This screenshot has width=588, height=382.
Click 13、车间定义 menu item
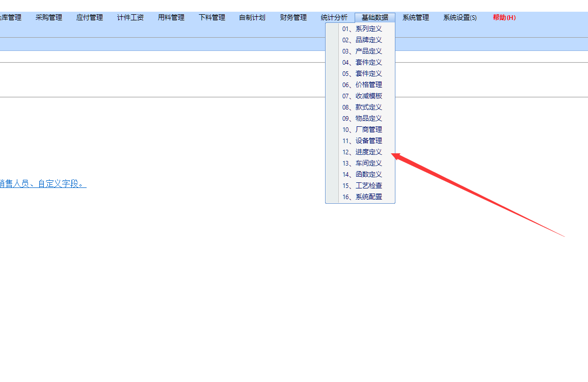tap(362, 163)
